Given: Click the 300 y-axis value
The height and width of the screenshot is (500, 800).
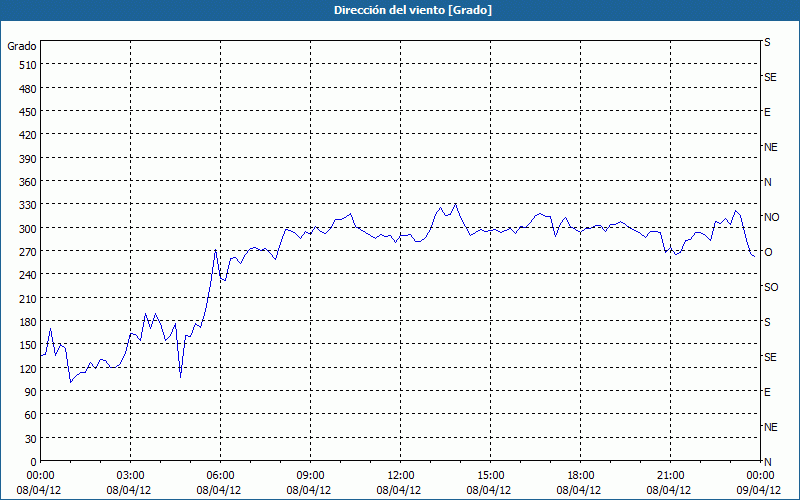Looking at the screenshot, I should [28, 229].
